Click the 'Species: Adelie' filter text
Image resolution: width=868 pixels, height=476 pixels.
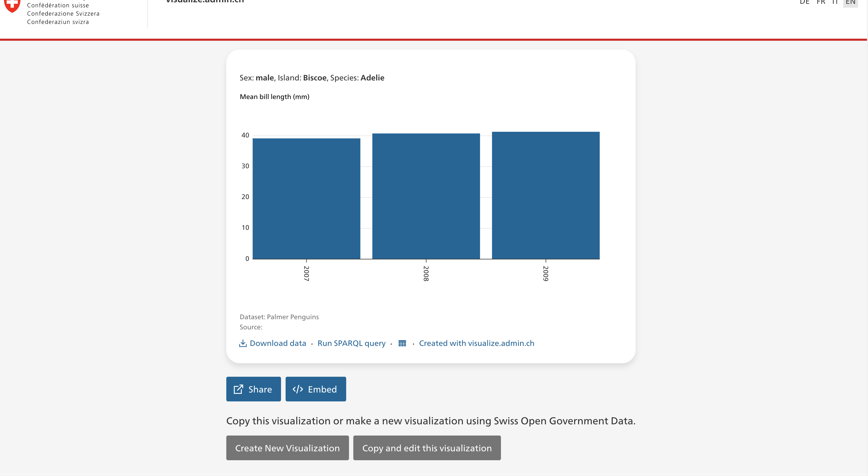coord(357,78)
